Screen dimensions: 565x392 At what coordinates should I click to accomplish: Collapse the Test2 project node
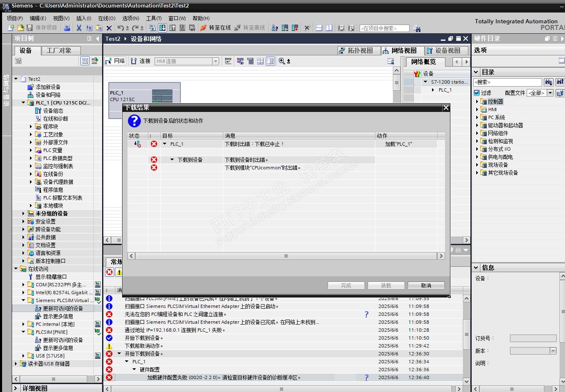pos(16,79)
